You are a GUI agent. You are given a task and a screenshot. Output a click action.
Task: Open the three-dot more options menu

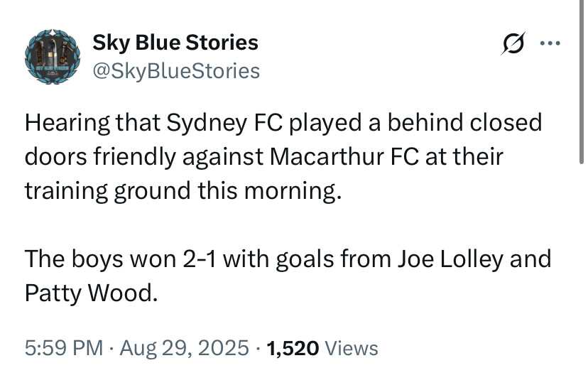click(x=550, y=43)
